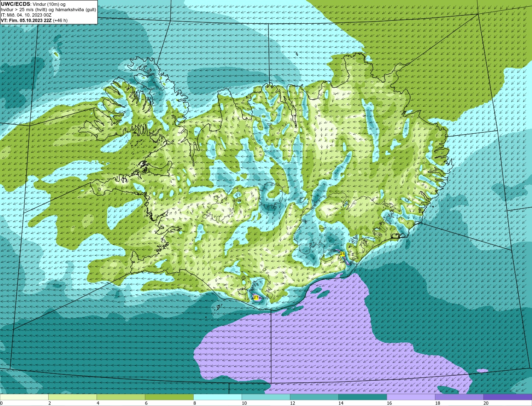This screenshot has height=406, width=532.
Task: Click the legend tick label "8"
Action: pos(195,403)
